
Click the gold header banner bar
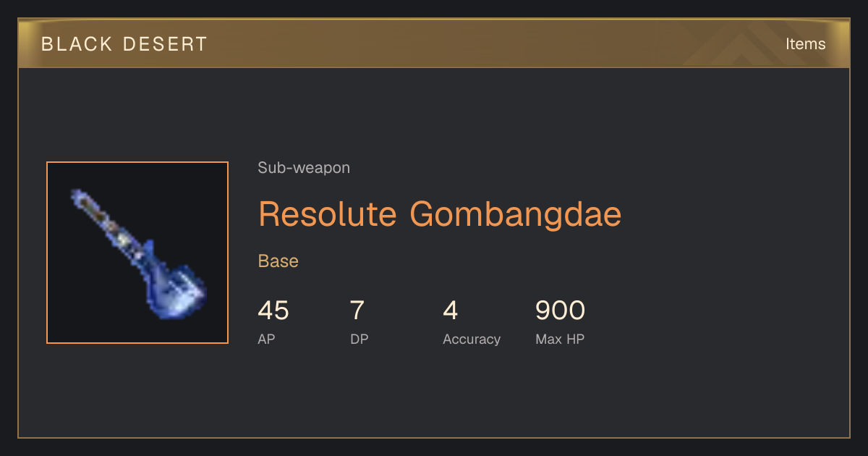[x=434, y=43]
